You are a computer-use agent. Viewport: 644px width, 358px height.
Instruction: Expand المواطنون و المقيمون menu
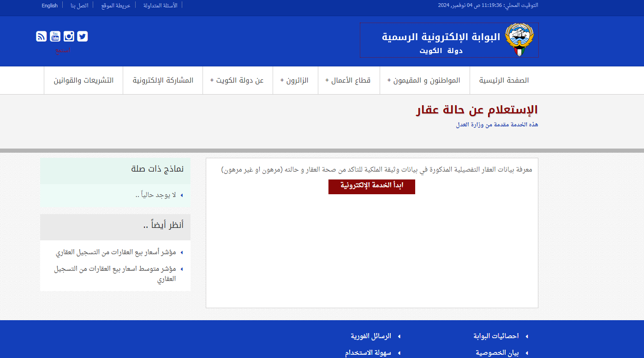click(424, 80)
